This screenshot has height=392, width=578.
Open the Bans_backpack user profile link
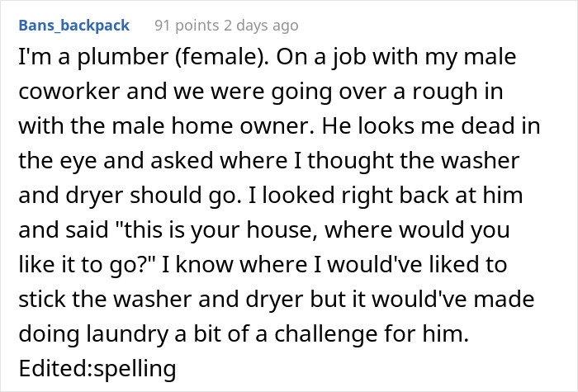74,26
